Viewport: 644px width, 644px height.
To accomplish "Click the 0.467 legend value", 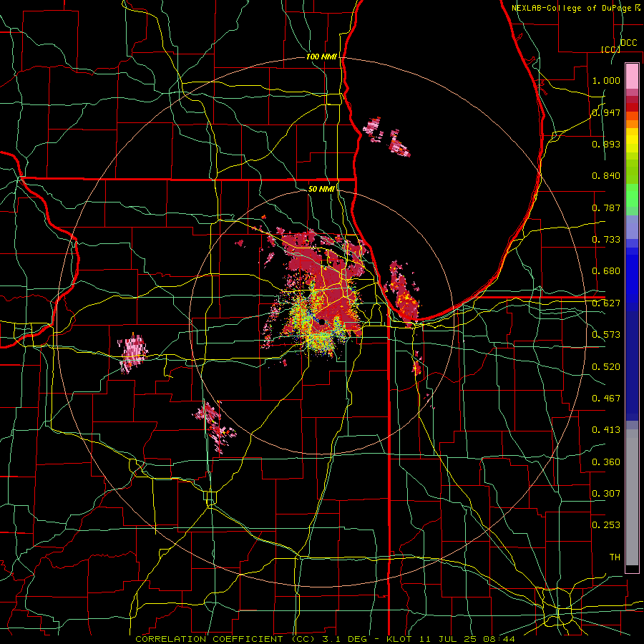I will (x=606, y=399).
